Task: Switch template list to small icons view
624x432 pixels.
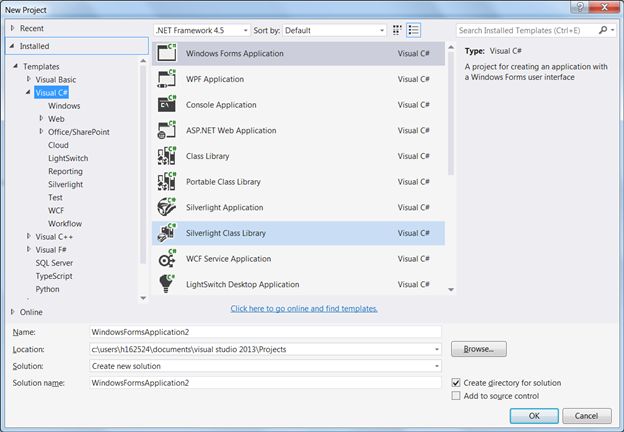Action: (397, 30)
